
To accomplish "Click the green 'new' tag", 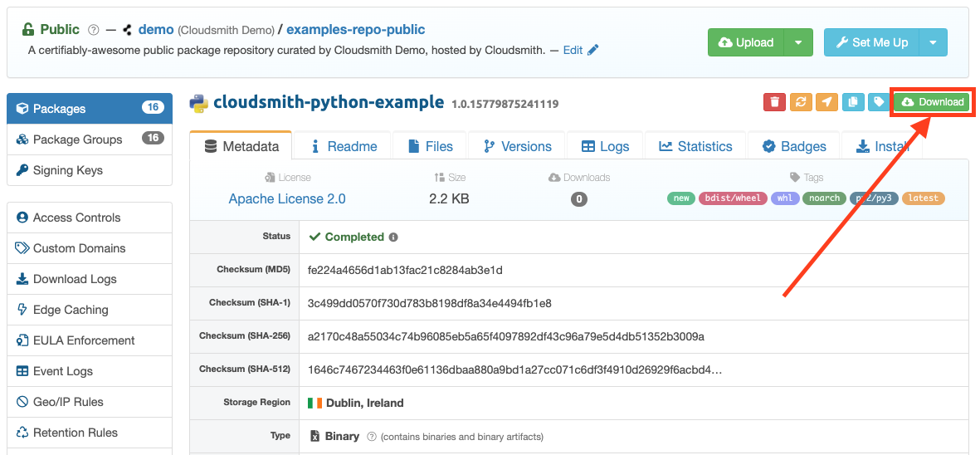I will pos(681,198).
